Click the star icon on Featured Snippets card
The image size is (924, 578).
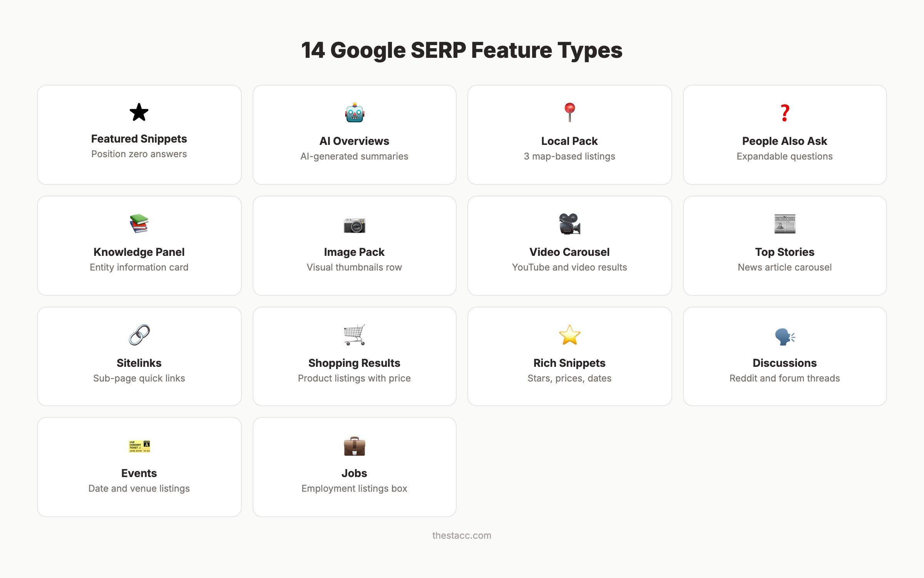click(139, 113)
